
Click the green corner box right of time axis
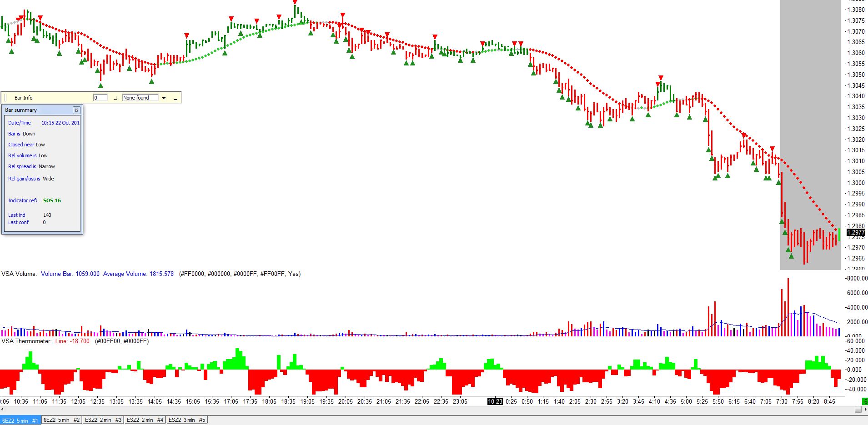[865, 401]
